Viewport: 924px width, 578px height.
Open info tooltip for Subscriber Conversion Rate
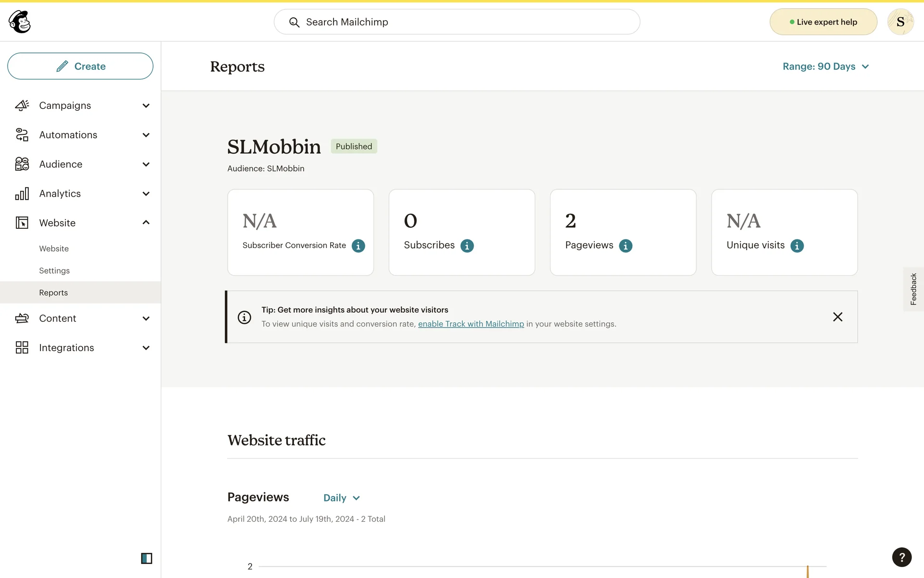(358, 246)
